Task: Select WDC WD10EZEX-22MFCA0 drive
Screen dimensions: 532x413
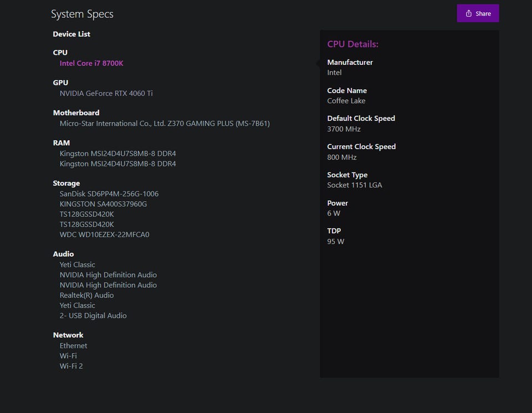Action: point(105,234)
